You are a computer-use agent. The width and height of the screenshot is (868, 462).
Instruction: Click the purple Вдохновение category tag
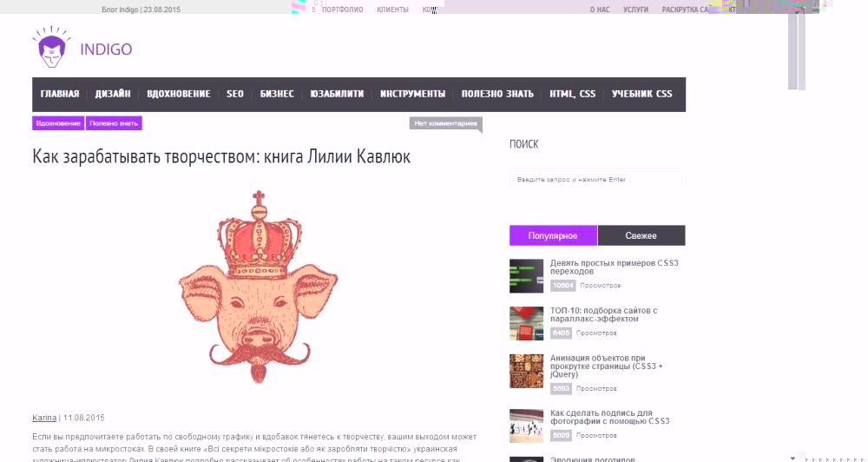tap(58, 123)
